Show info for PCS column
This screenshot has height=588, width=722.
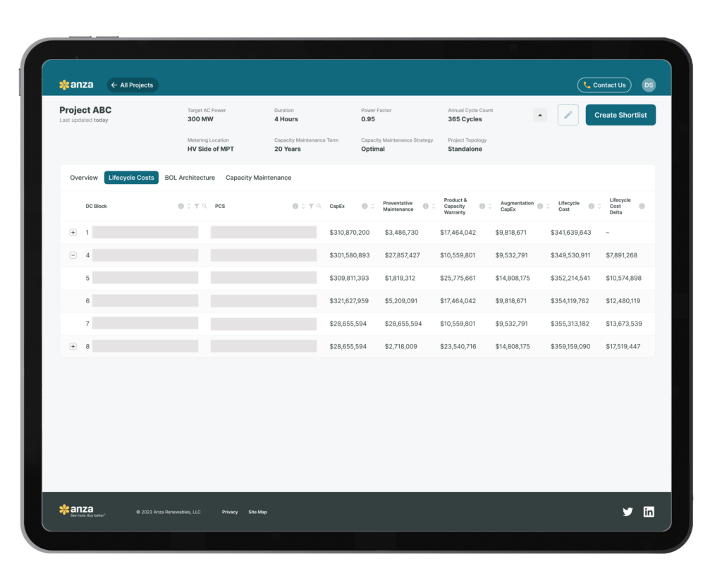tap(295, 207)
